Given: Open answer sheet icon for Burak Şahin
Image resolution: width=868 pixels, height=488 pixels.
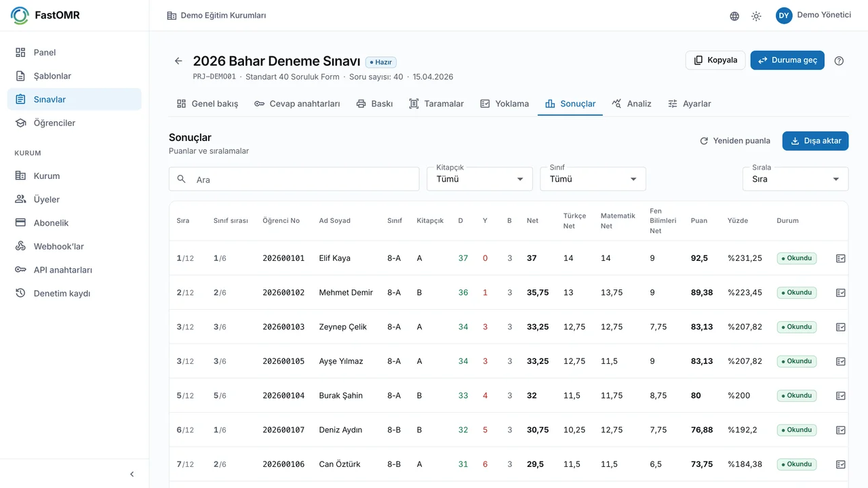Looking at the screenshot, I should click(x=841, y=396).
